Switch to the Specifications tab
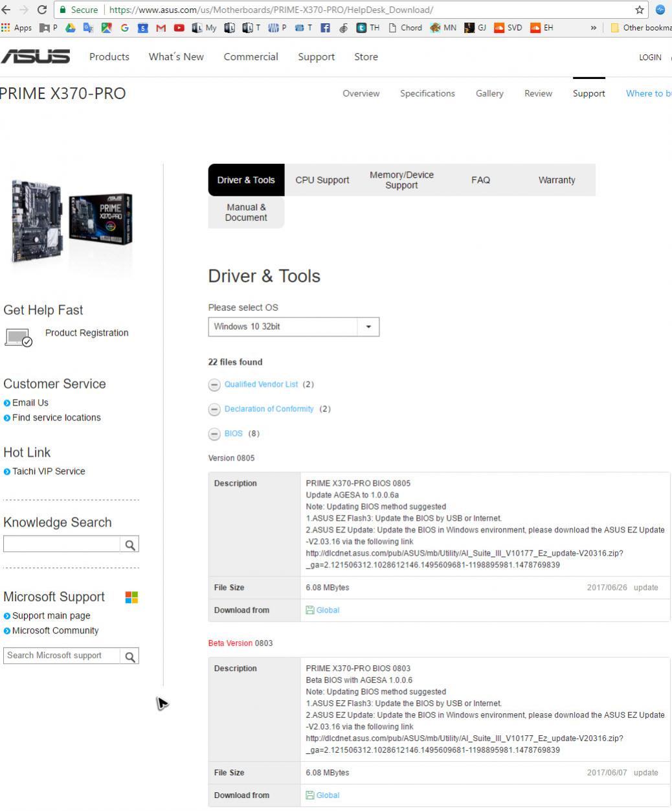Screen dimensions: 672x811 (427, 93)
